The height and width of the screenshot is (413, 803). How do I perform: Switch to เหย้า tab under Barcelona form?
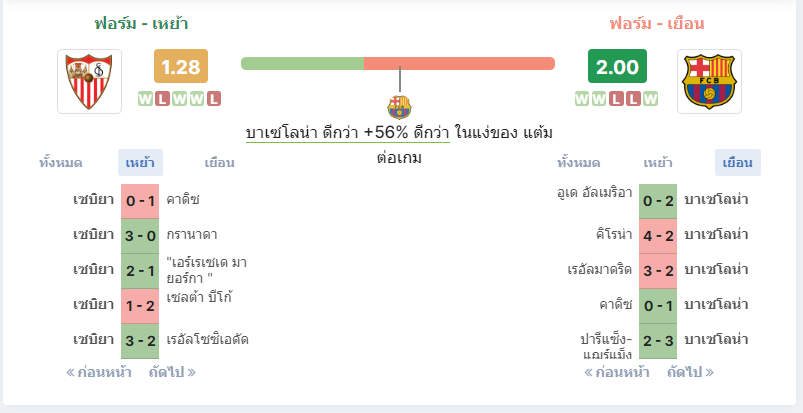[x=658, y=163]
